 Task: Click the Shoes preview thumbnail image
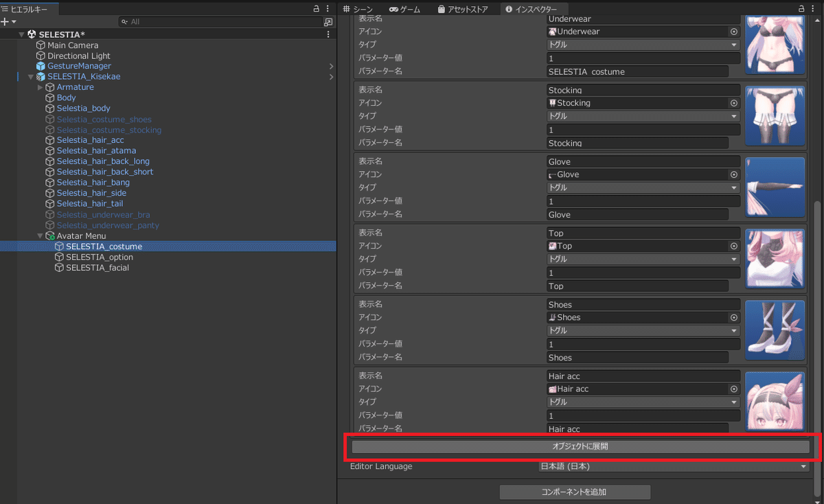point(775,330)
